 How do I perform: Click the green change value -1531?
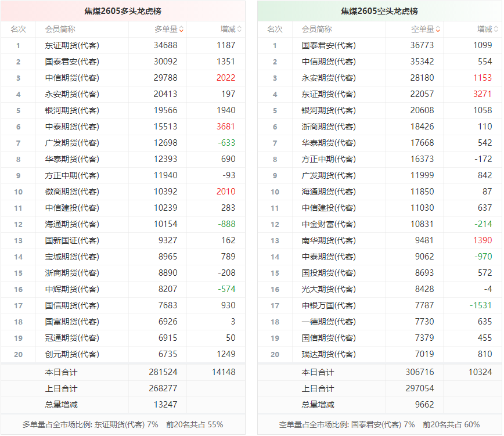(481, 305)
